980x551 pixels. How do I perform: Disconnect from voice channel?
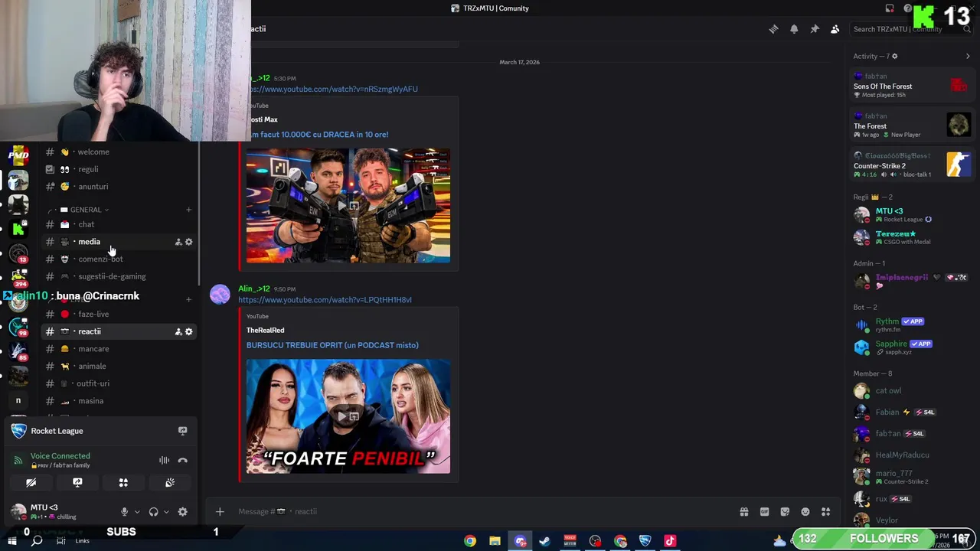(x=182, y=460)
